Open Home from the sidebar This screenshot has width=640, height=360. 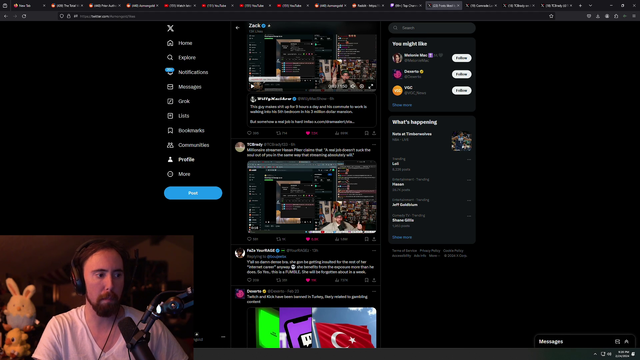point(180,43)
